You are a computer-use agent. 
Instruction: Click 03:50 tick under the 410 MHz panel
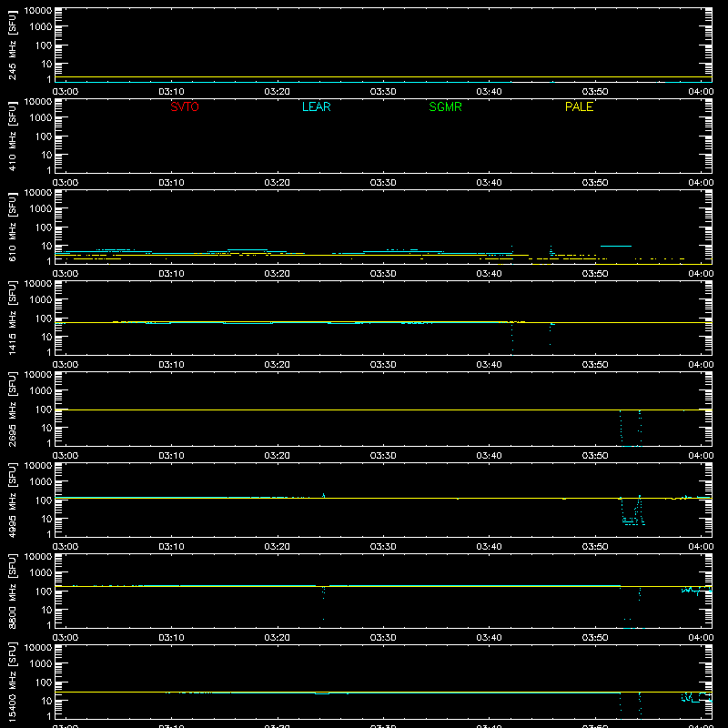click(x=595, y=183)
